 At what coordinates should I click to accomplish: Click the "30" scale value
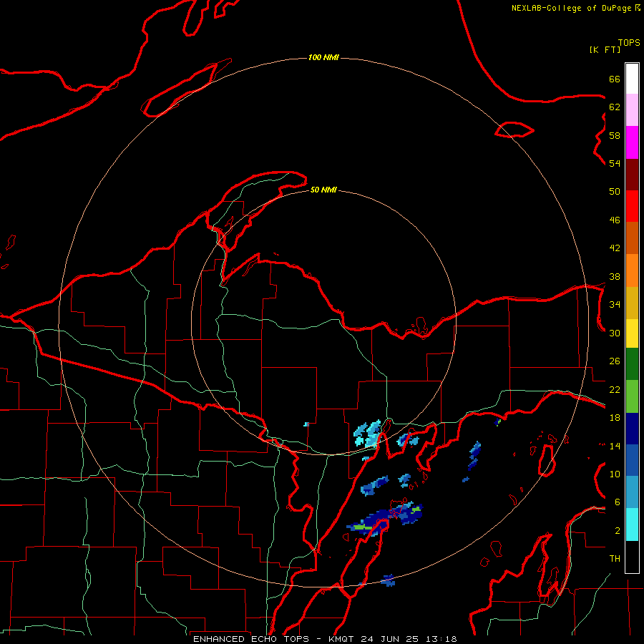point(615,333)
